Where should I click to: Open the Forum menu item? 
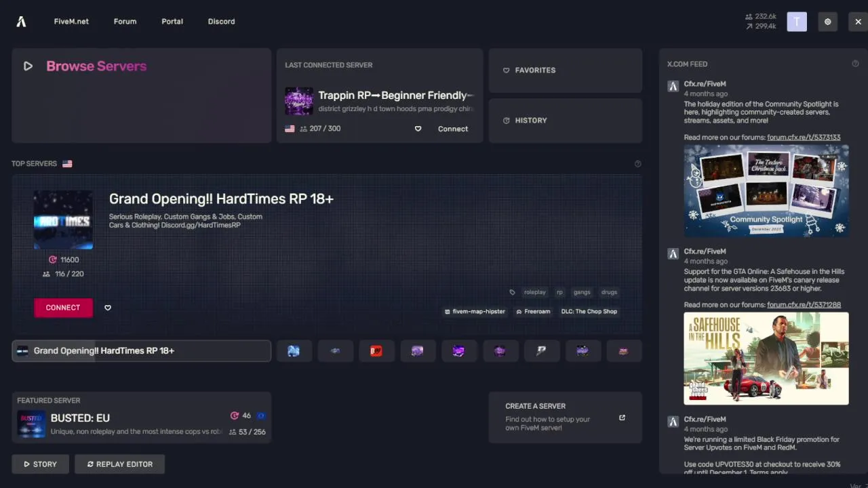tap(125, 22)
